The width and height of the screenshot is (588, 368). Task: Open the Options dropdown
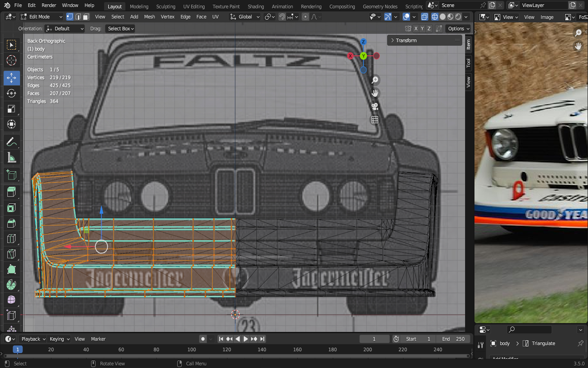pyautogui.click(x=458, y=29)
